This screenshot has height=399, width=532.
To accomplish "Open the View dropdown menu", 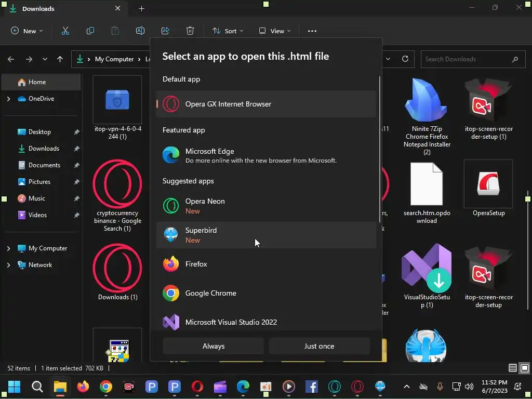I will (274, 31).
